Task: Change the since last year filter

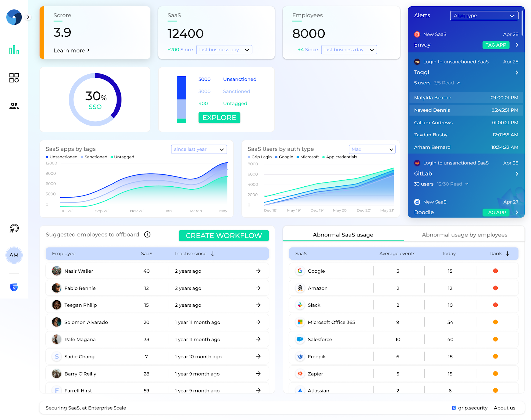Action: (198, 149)
